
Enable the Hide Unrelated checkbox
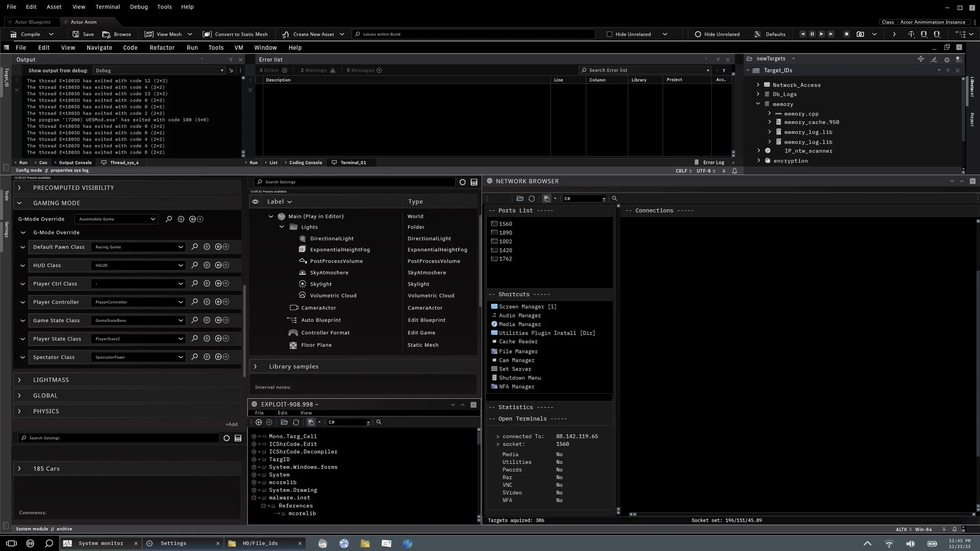click(x=609, y=34)
